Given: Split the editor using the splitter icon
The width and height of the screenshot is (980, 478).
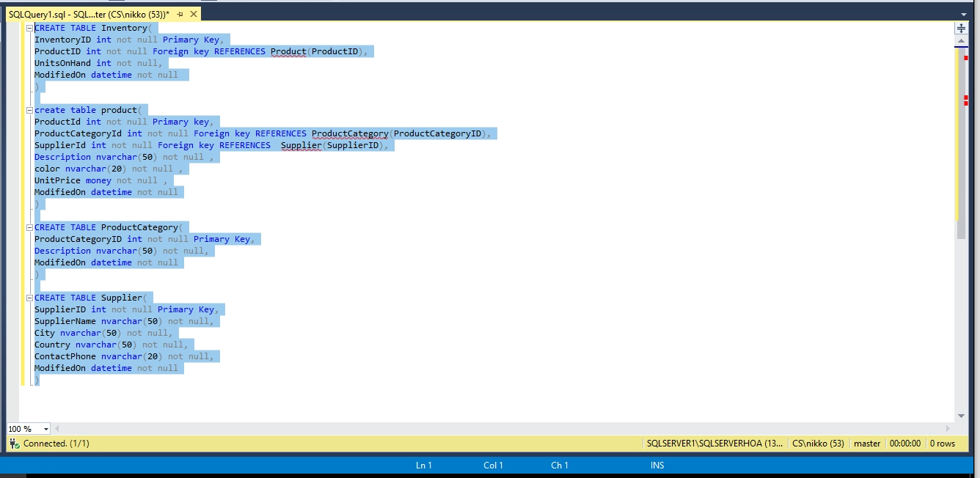Looking at the screenshot, I should pos(961,28).
